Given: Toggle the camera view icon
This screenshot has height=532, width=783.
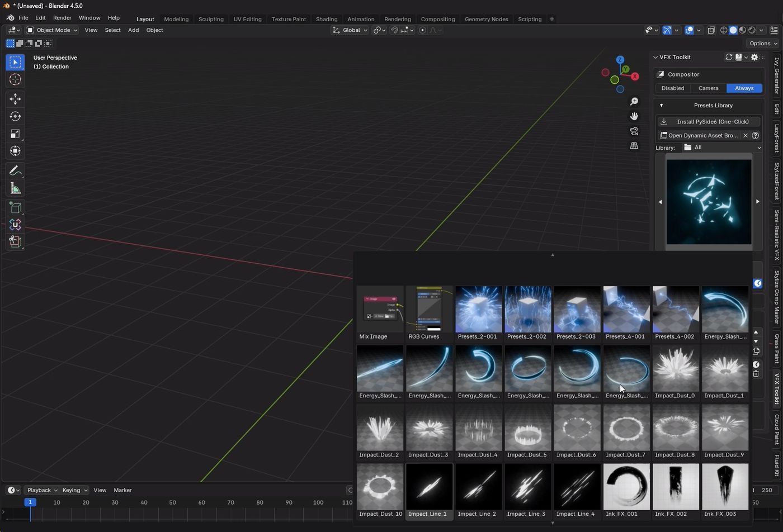Looking at the screenshot, I should click(x=634, y=131).
